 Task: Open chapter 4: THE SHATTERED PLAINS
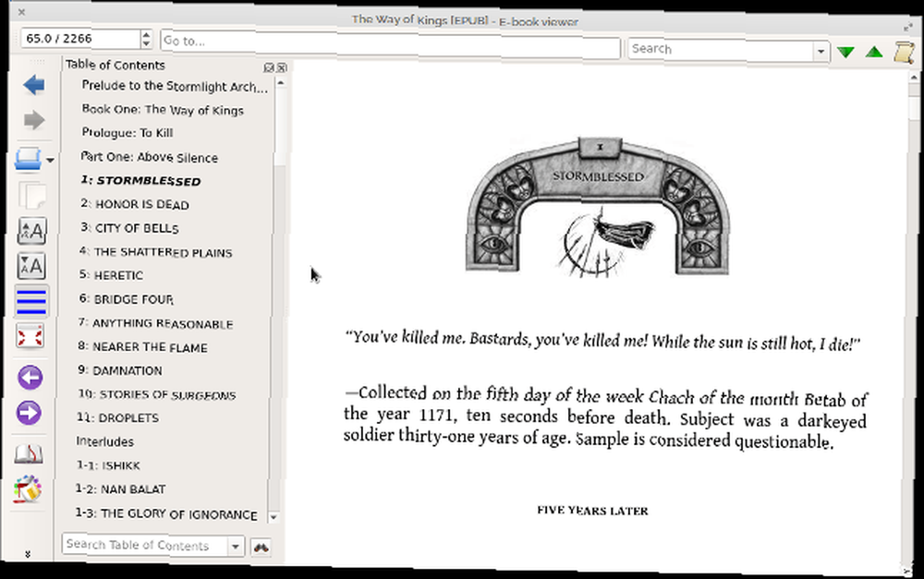[x=155, y=252]
